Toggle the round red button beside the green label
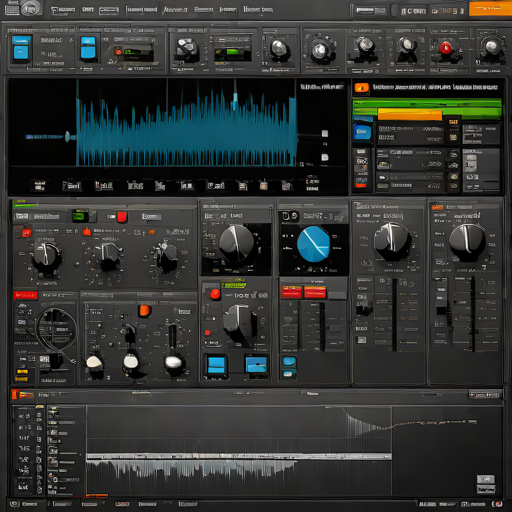The height and width of the screenshot is (512, 512). [215, 294]
